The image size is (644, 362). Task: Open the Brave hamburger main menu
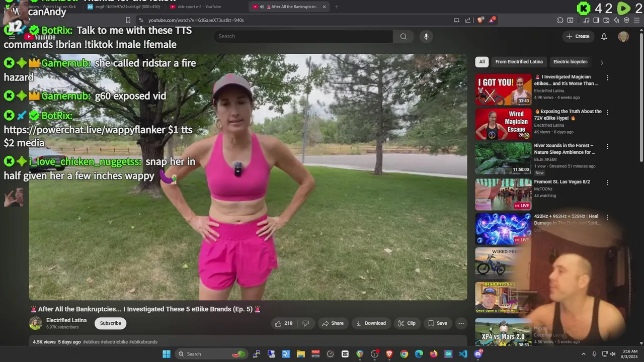click(637, 20)
